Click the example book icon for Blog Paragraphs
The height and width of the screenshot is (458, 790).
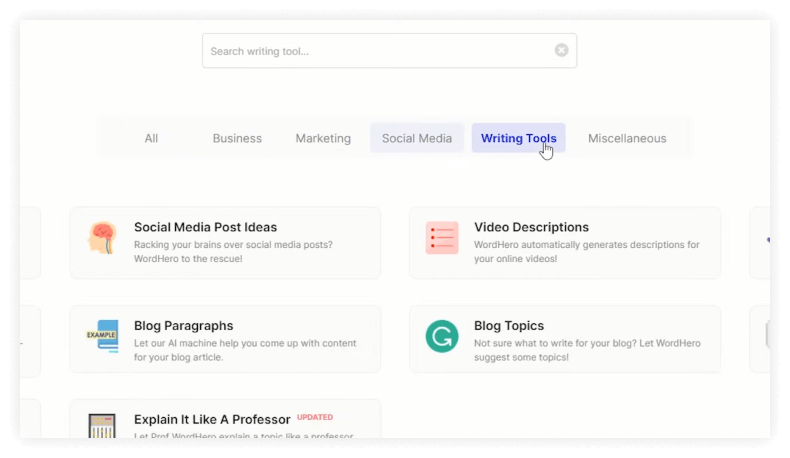(x=102, y=336)
